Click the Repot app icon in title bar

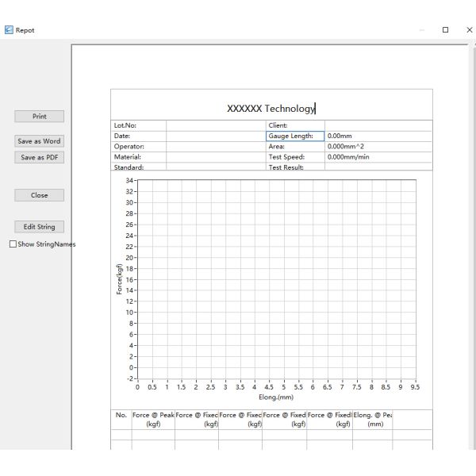[x=9, y=30]
